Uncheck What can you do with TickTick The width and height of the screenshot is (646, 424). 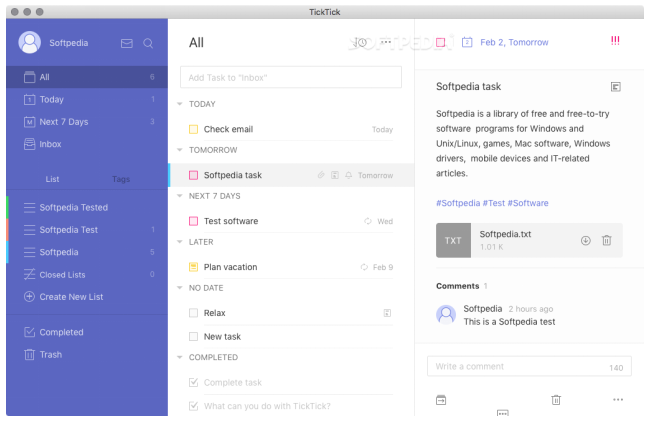coord(193,406)
